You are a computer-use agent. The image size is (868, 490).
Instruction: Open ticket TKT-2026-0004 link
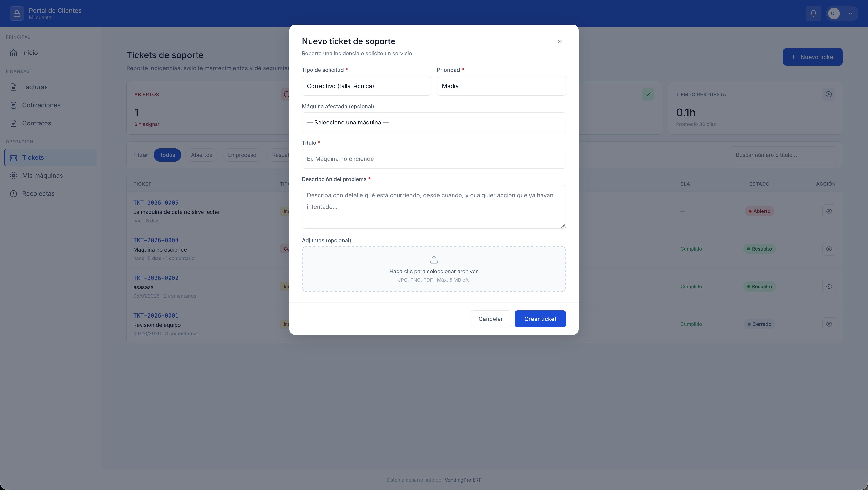pos(156,240)
